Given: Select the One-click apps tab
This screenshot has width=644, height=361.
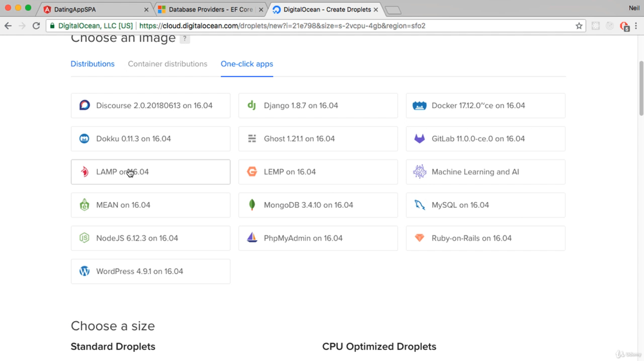Looking at the screenshot, I should pyautogui.click(x=247, y=64).
